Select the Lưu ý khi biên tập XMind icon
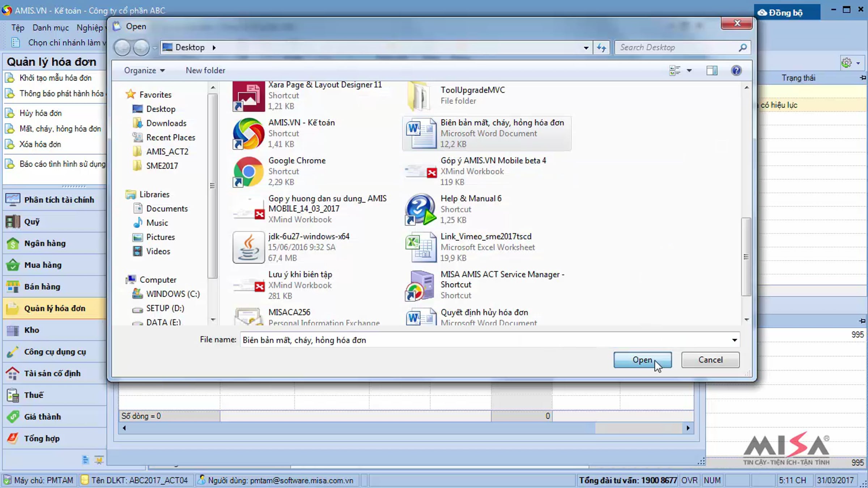 [248, 286]
